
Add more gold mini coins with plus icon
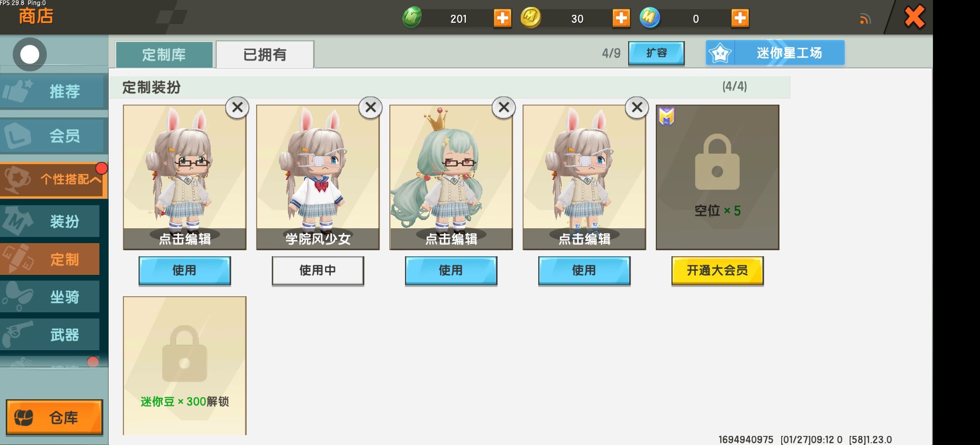[621, 18]
